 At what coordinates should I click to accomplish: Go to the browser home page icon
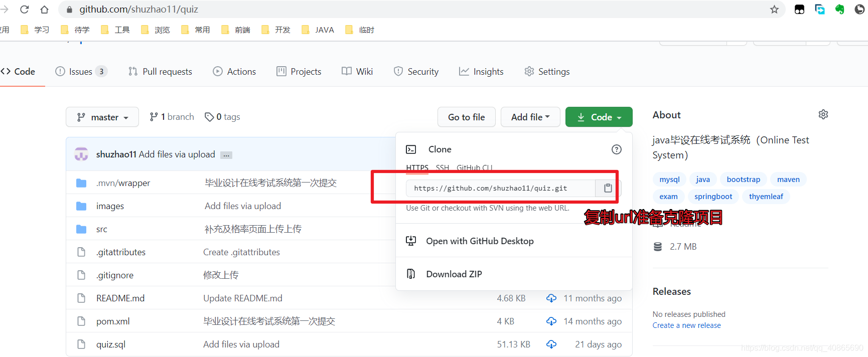point(45,10)
